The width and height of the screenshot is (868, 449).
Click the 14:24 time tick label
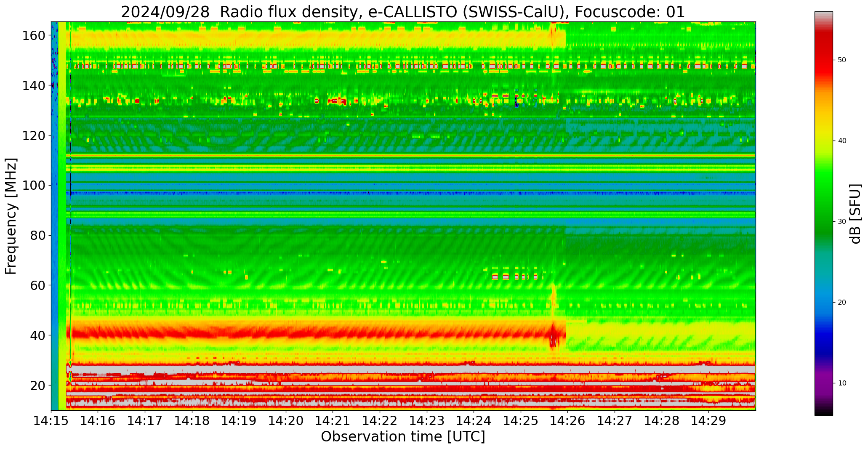tap(474, 420)
